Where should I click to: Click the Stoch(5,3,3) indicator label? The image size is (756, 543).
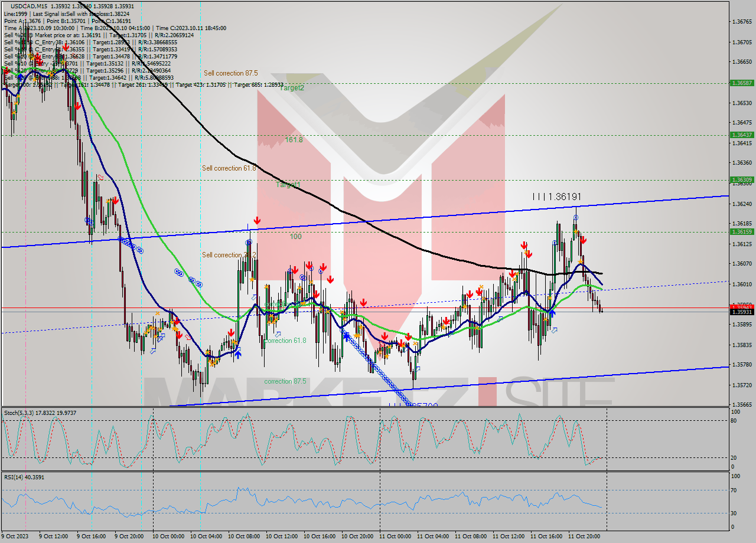(39, 413)
